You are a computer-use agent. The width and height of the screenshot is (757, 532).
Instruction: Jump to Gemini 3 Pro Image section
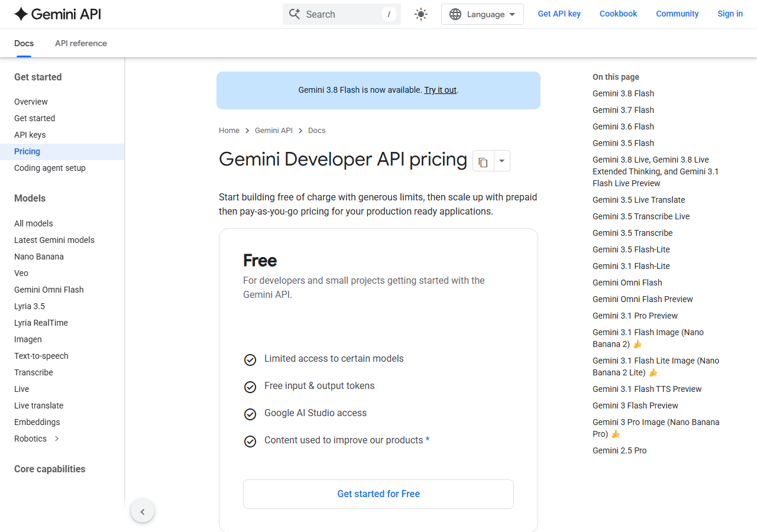pyautogui.click(x=656, y=428)
